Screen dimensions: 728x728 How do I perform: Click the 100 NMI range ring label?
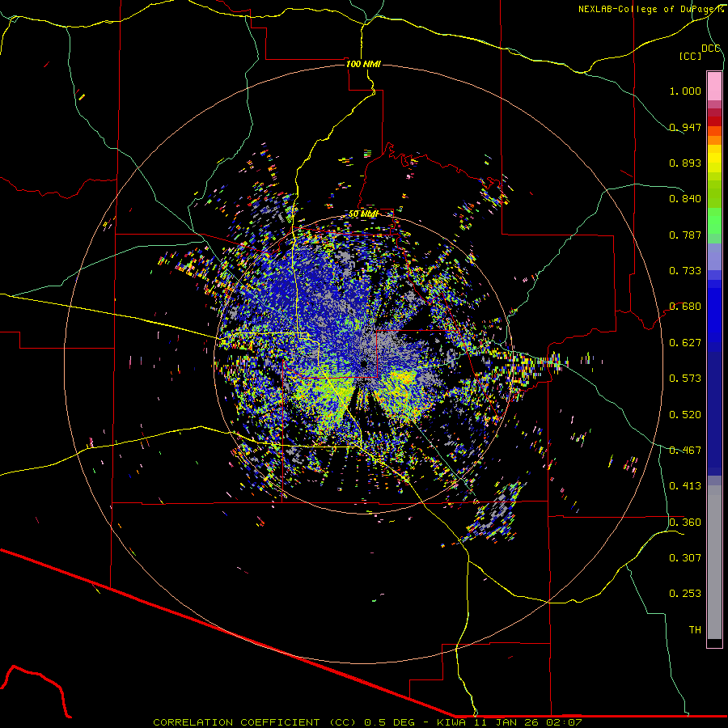coord(363,64)
